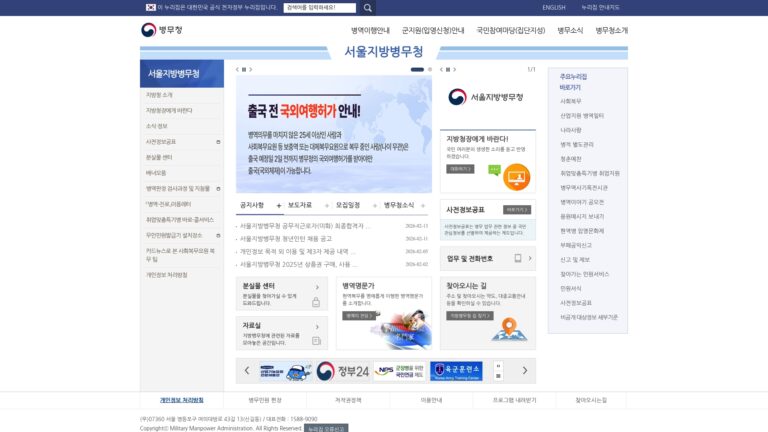Open 분실물 센터 sidebar link
768x432 pixels.
point(159,158)
